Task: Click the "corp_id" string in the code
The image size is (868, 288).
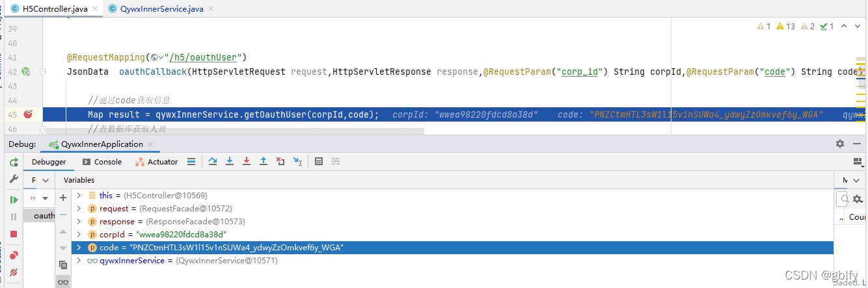Action: [x=580, y=72]
